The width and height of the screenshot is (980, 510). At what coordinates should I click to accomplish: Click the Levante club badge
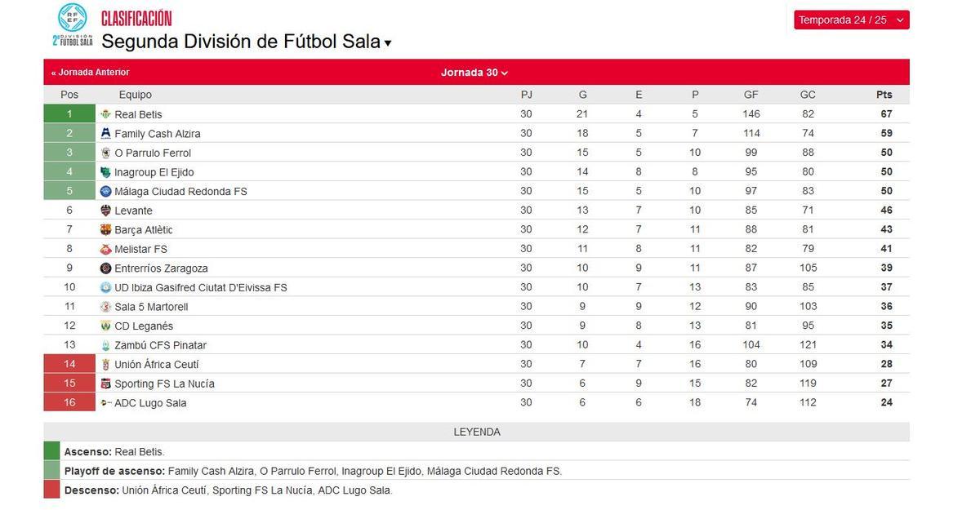point(104,210)
